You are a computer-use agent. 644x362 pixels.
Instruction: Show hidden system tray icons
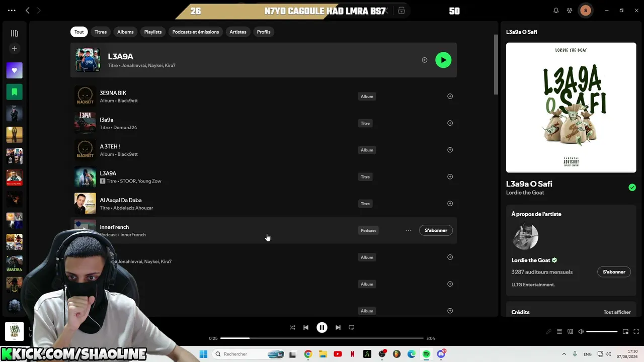click(x=564, y=354)
